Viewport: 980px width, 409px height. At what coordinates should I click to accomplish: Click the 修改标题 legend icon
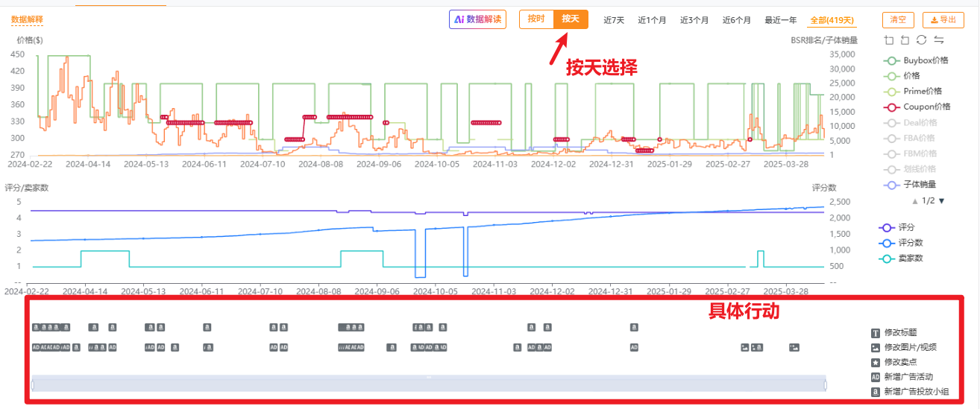[x=876, y=332]
